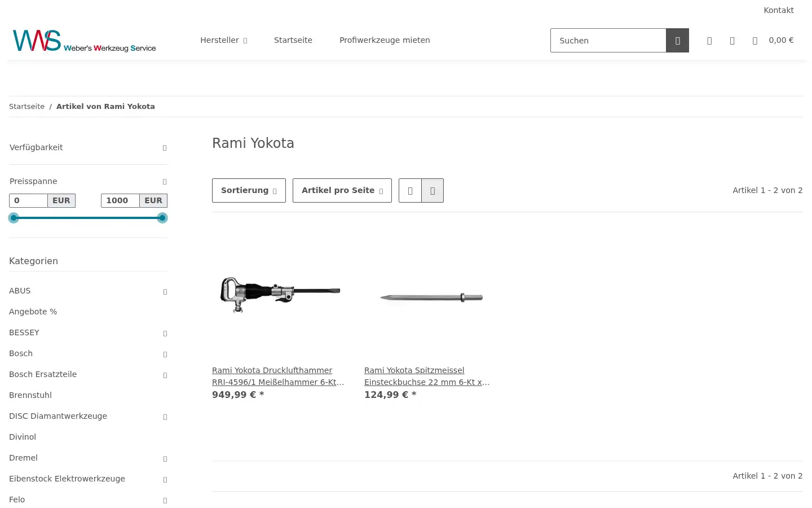Open the ABUS category link
Screen dimensions: 812x508
20,291
